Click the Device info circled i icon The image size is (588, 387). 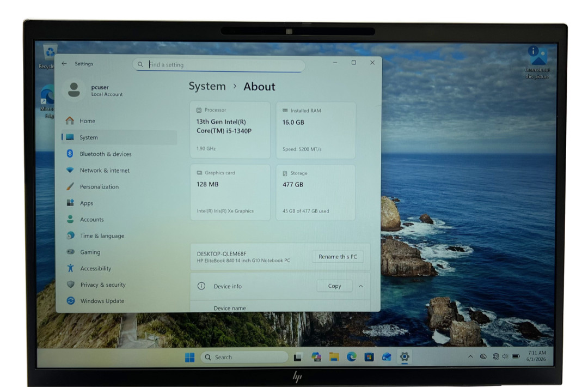201,286
